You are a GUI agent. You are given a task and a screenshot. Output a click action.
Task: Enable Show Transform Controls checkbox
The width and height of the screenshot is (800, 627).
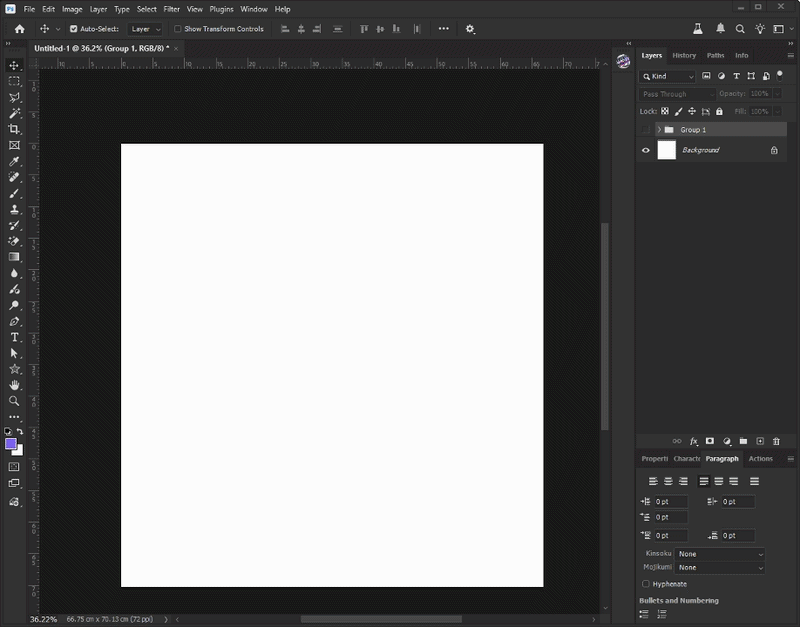(x=178, y=29)
